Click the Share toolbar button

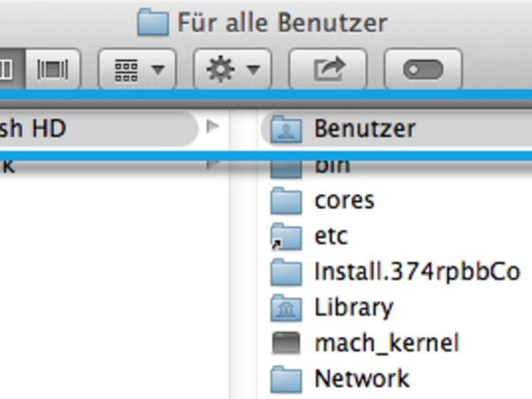pyautogui.click(x=327, y=69)
